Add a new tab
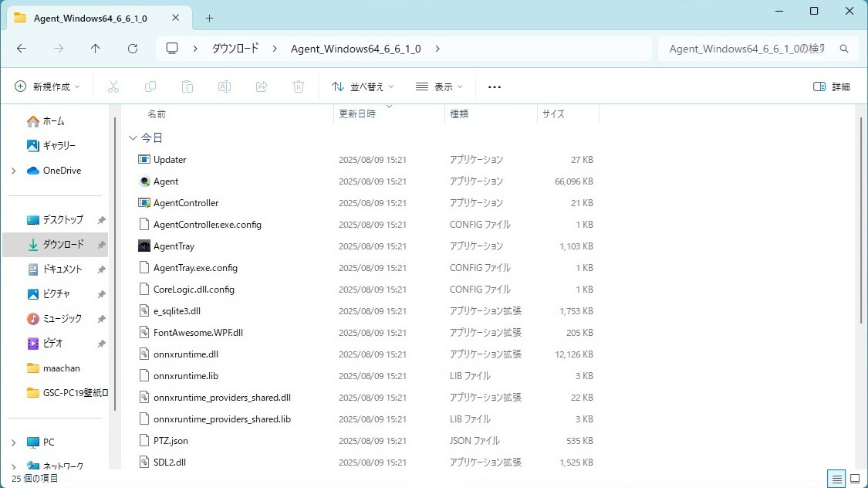The height and width of the screenshot is (488, 868). click(x=209, y=19)
